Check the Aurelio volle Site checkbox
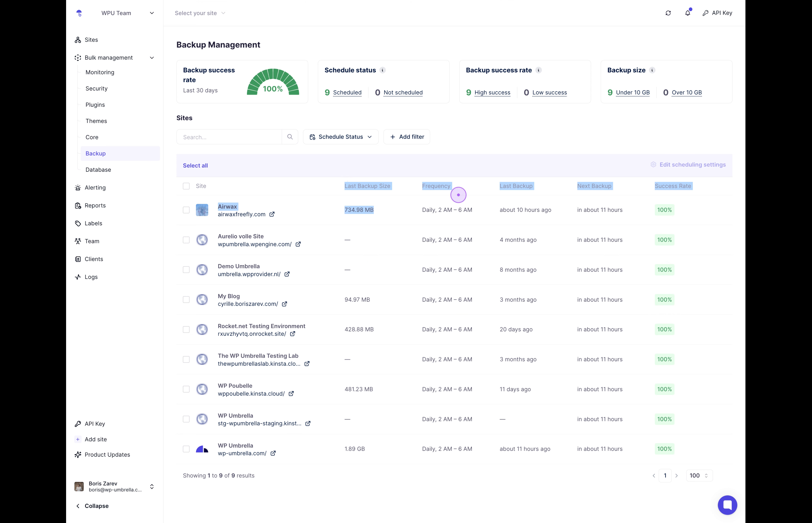812x523 pixels. click(186, 240)
